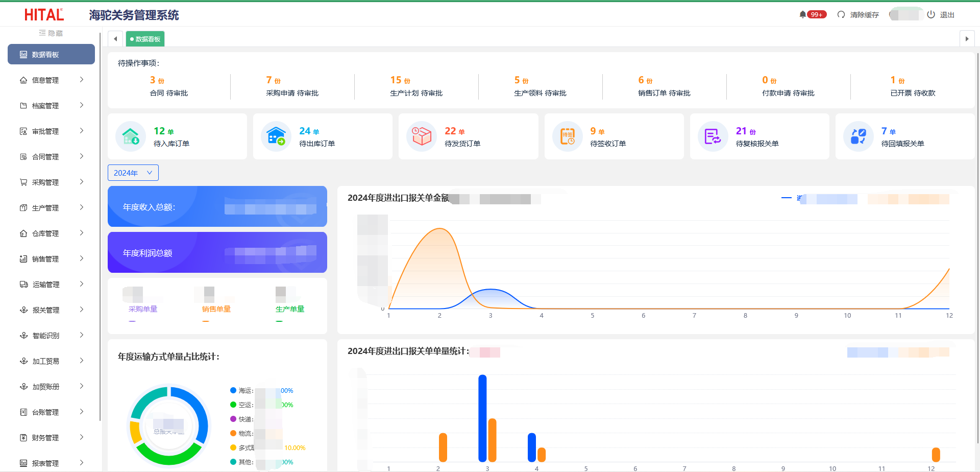This screenshot has height=472, width=980.
Task: Click the left tab scroll arrow
Action: click(x=115, y=39)
